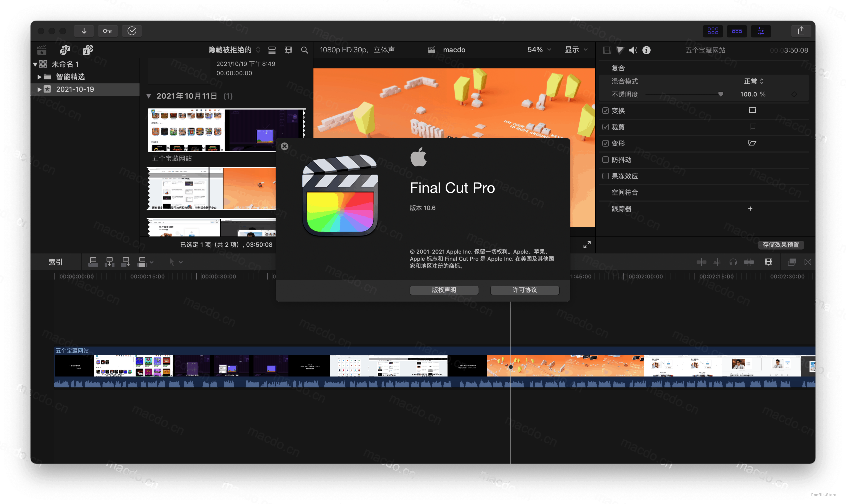846x504 pixels.
Task: Click the 100.0 opacity value field
Action: [x=748, y=94]
